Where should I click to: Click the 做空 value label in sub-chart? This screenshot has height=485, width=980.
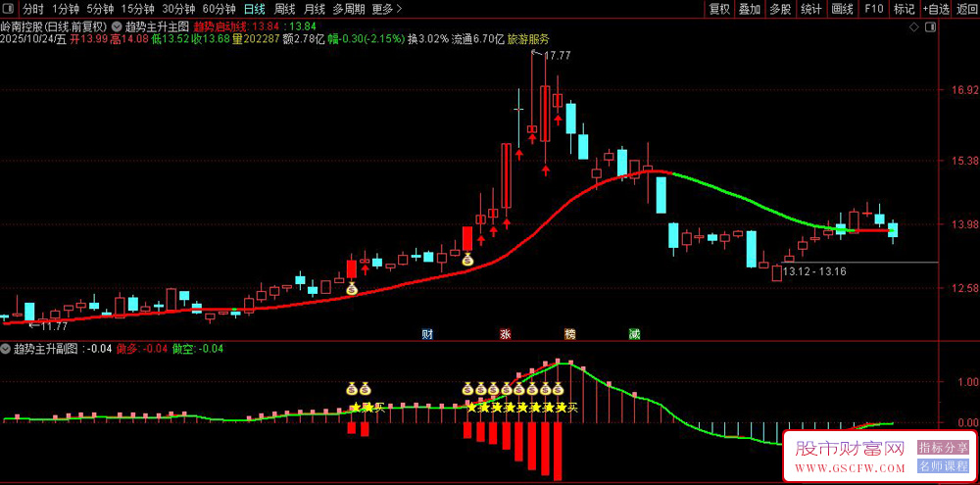(198, 349)
